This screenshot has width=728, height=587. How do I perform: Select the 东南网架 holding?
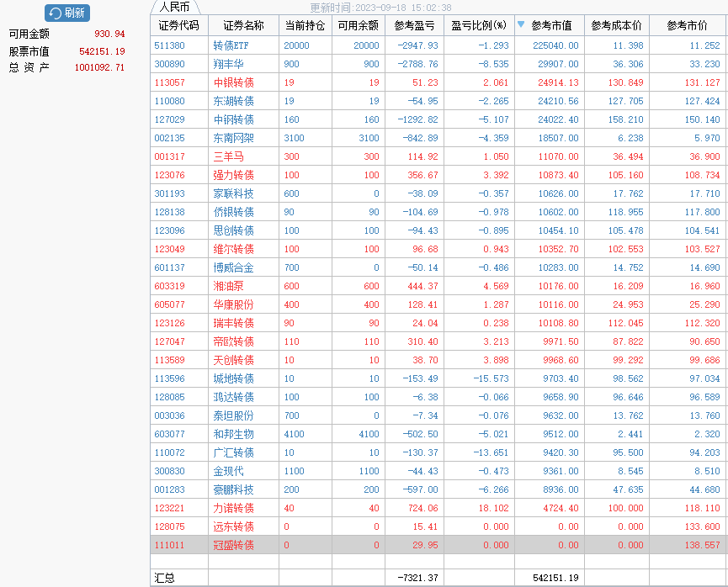(x=233, y=138)
